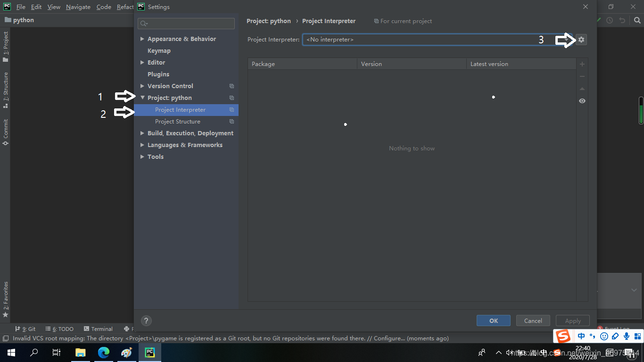The image size is (644, 362).
Task: Open the Terminal tool tab
Action: pyautogui.click(x=98, y=329)
